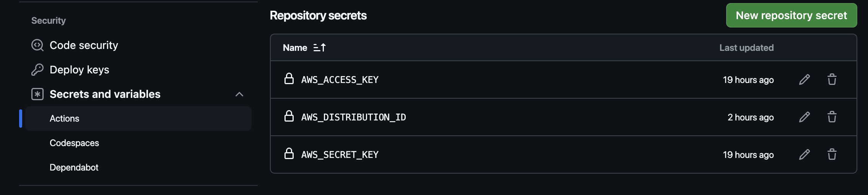Click the Secrets and variables asterisk icon

pos(37,94)
